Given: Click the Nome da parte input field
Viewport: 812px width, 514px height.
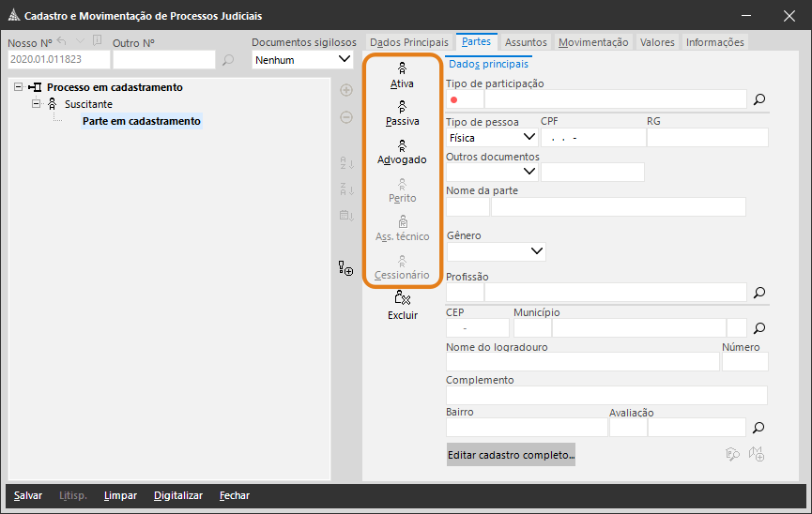Looking at the screenshot, I should pos(619,206).
